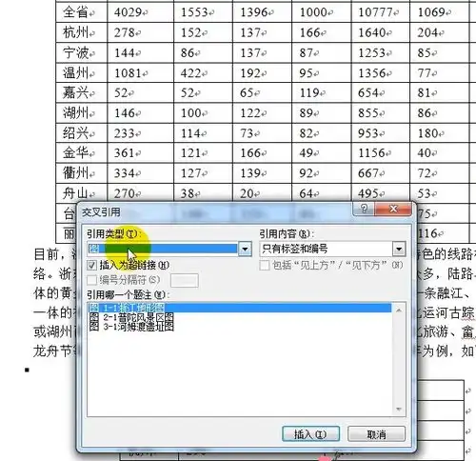Click the 204 table cell
Viewport: 476px width, 461px height.
click(x=440, y=32)
